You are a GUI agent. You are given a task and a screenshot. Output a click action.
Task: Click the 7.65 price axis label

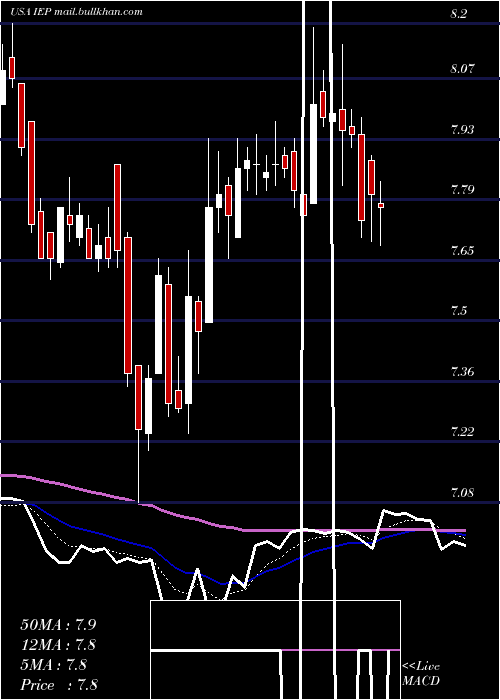(462, 250)
